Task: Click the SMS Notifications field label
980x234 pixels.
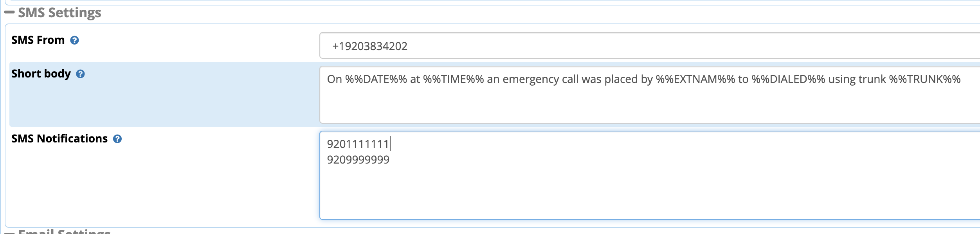Action: (59, 139)
